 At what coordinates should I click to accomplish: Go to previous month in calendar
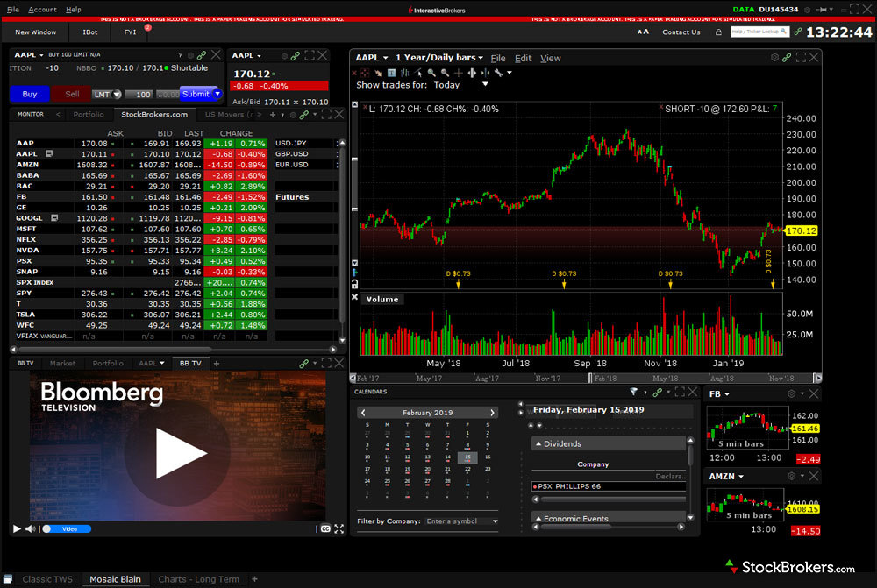[363, 413]
